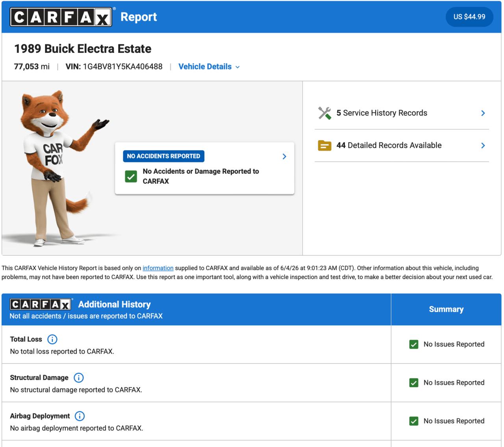Open the Airbag Deployment info icon
504x447 pixels.
[80, 416]
